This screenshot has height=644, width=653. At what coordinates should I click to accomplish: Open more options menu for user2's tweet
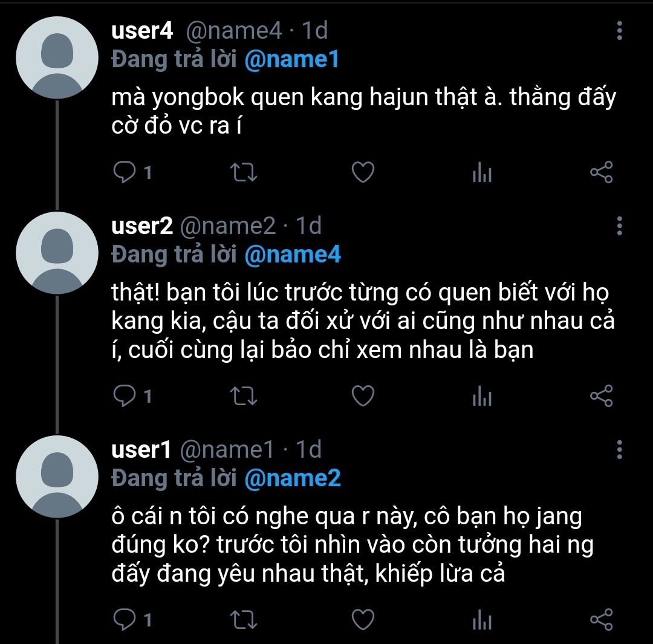(x=620, y=226)
